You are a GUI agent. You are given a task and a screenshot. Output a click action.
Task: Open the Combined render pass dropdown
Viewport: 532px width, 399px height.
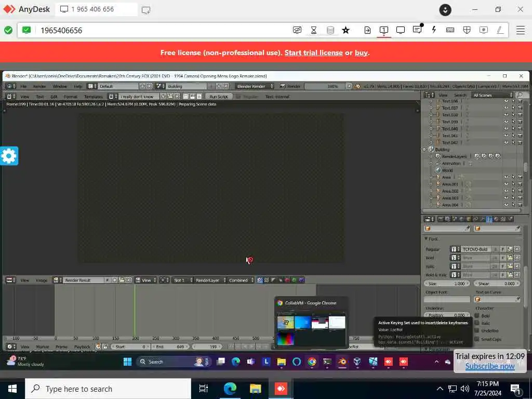point(241,280)
